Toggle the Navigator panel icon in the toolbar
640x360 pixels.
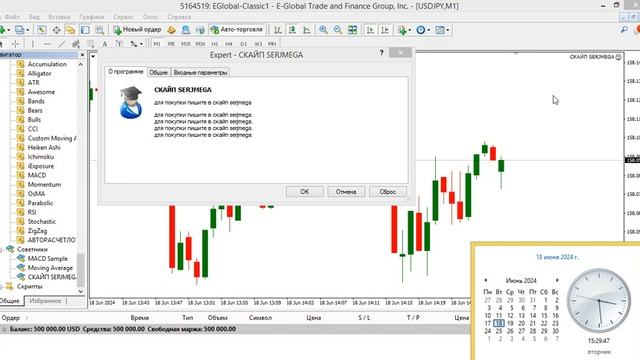[71, 30]
